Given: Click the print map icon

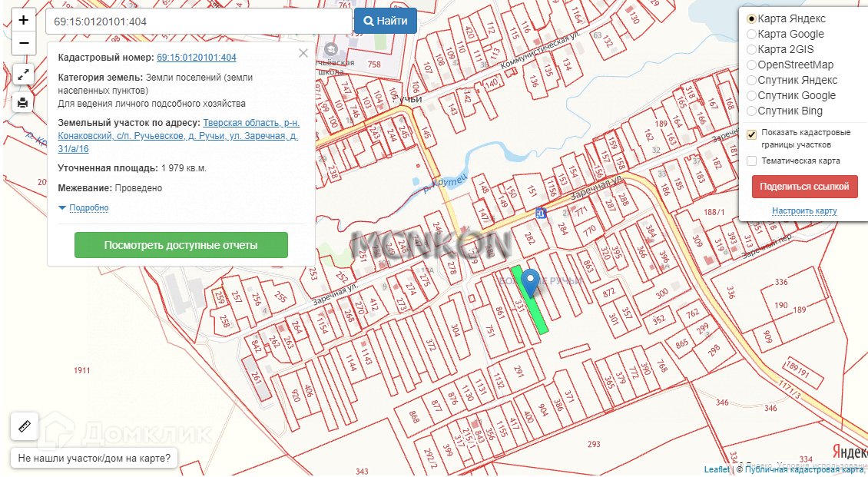Looking at the screenshot, I should [x=23, y=102].
